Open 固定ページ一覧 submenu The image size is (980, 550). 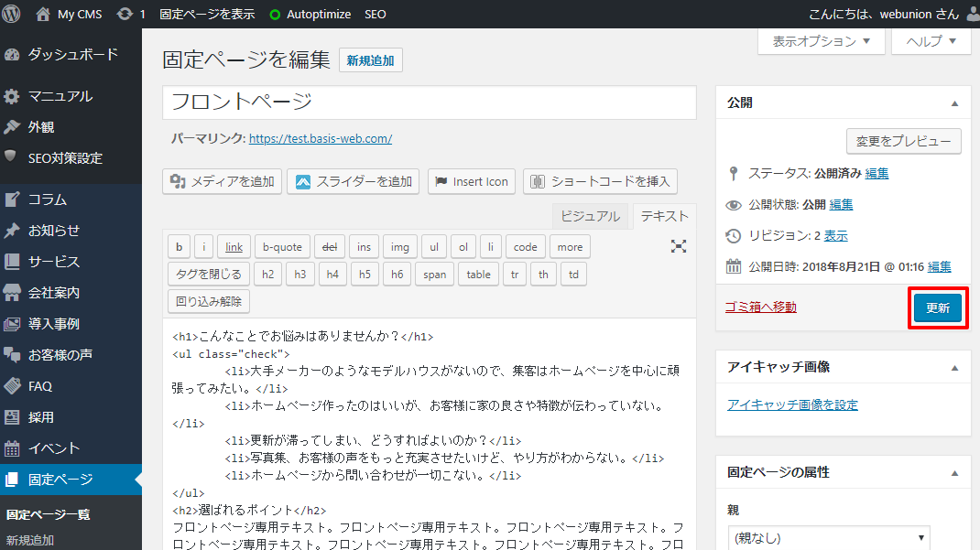(49, 514)
